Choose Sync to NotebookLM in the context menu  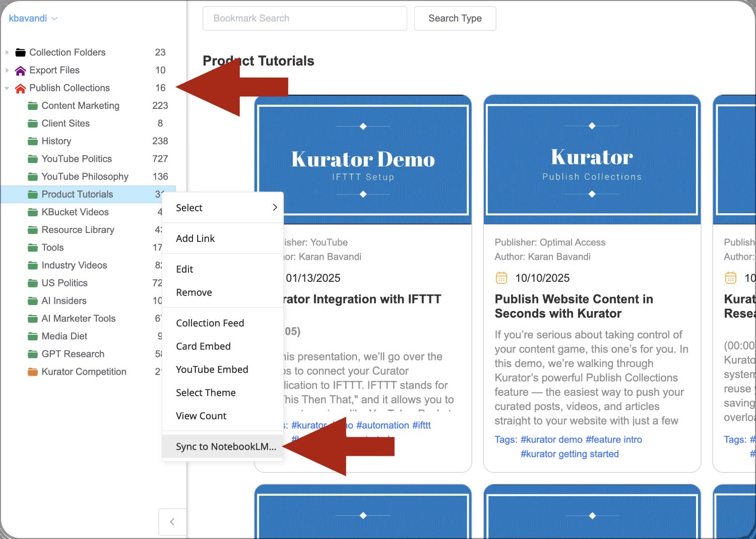pyautogui.click(x=223, y=447)
